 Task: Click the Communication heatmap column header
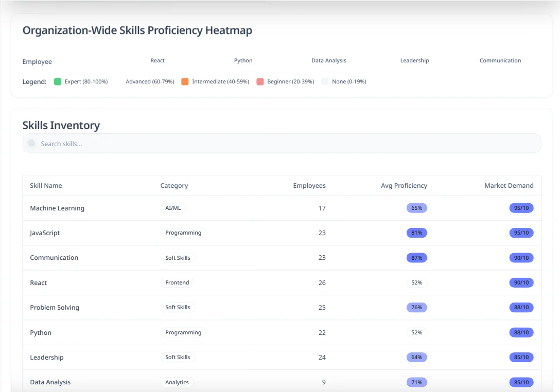click(500, 60)
